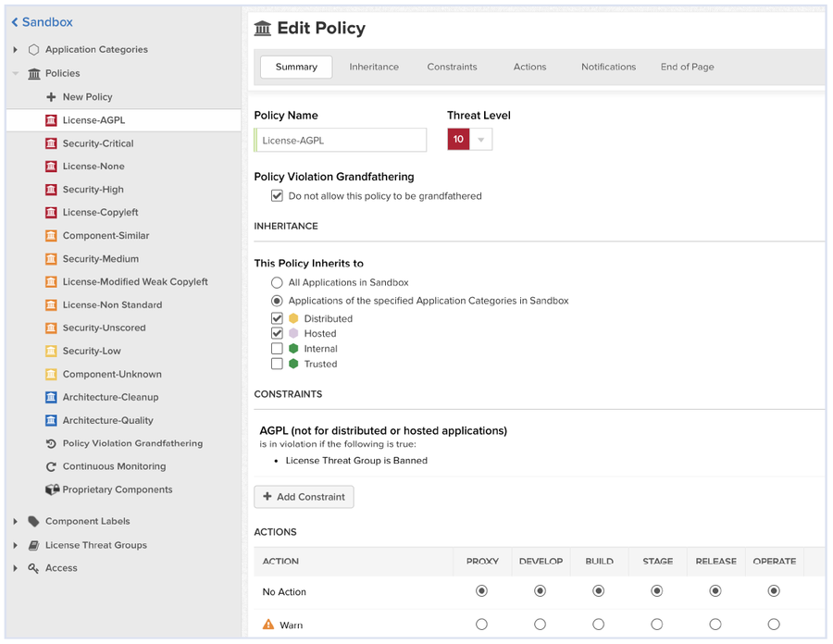Click the red threat level 10 swatch
This screenshot has width=833, height=644.
tap(458, 140)
